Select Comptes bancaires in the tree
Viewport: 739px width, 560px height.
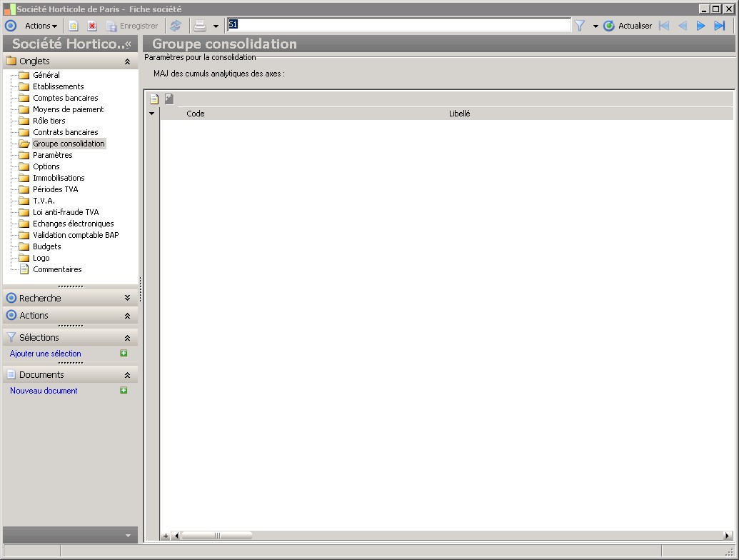(66, 98)
